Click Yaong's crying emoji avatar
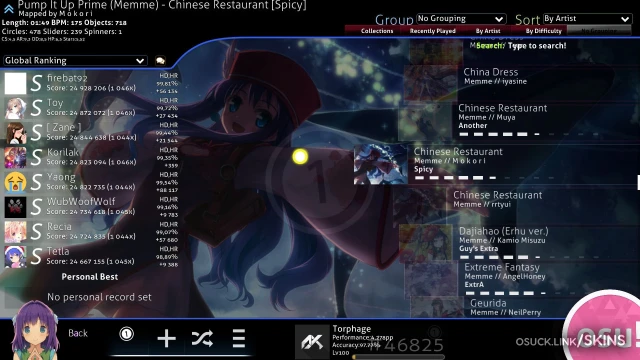The width and height of the screenshot is (640, 360). tap(16, 182)
